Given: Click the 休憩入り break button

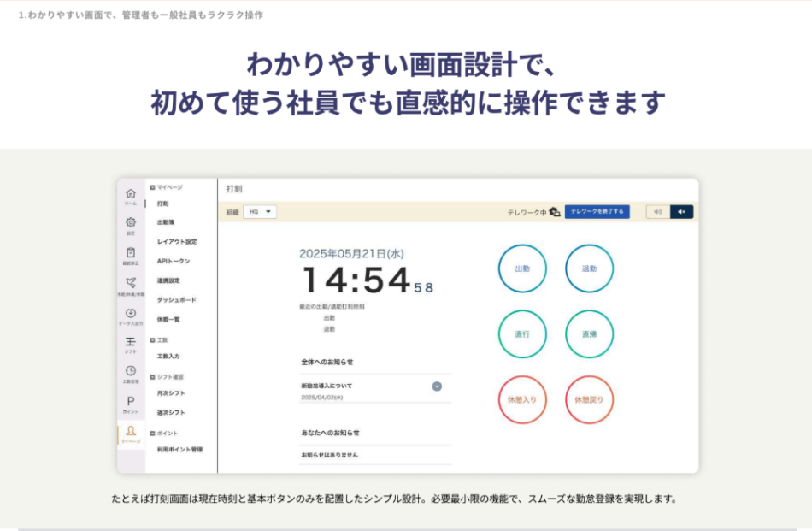Looking at the screenshot, I should [x=522, y=398].
